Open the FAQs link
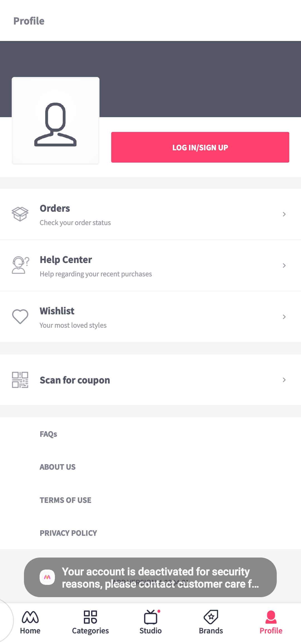This screenshot has height=644, width=301. point(48,434)
